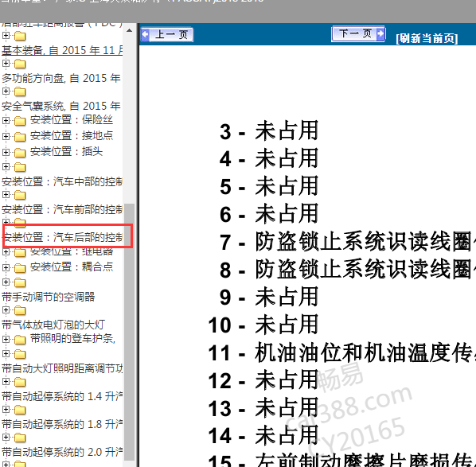Select 安装位置：汽车前部的控制 item
Image resolution: width=476 pixels, height=467 pixels.
(62, 210)
